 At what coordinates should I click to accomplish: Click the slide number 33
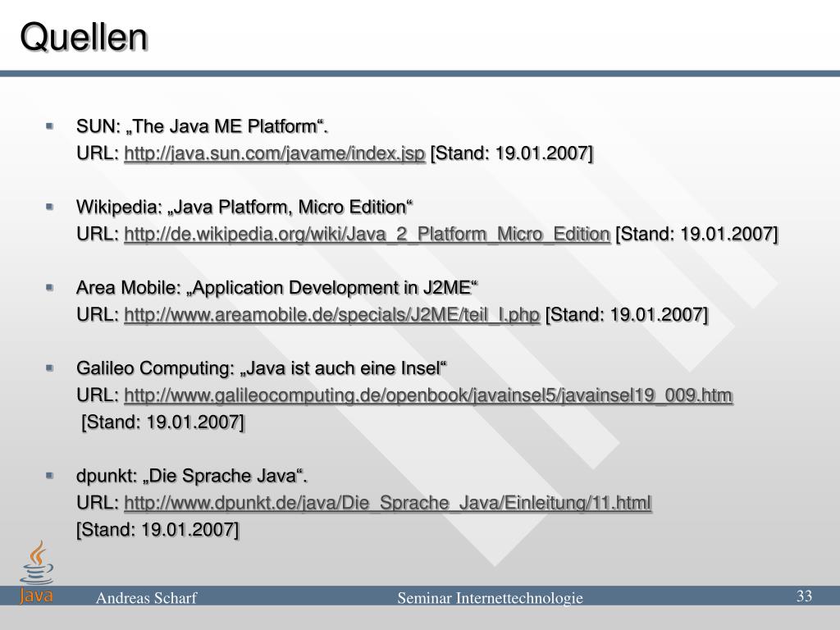click(x=804, y=596)
